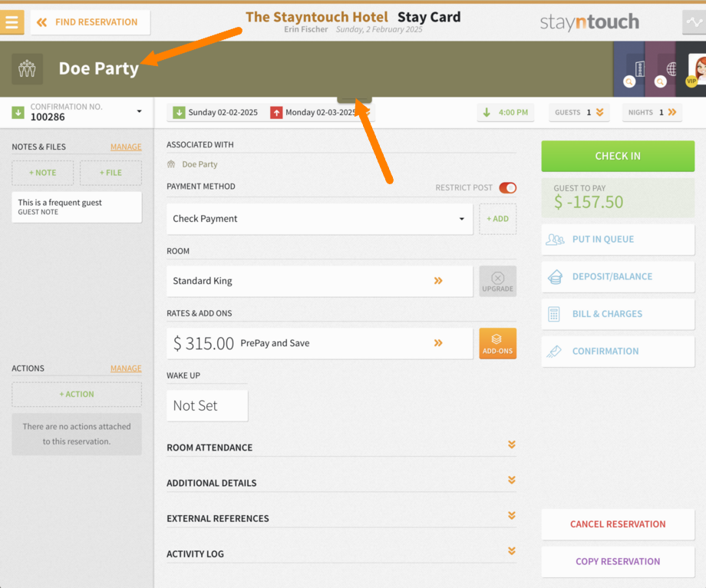Screen dimensions: 706x588
Task: Add a new note
Action: (43, 173)
